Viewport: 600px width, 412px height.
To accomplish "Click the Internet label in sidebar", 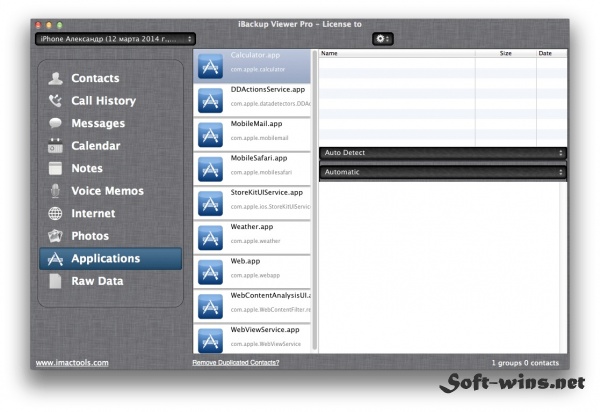I will click(93, 213).
